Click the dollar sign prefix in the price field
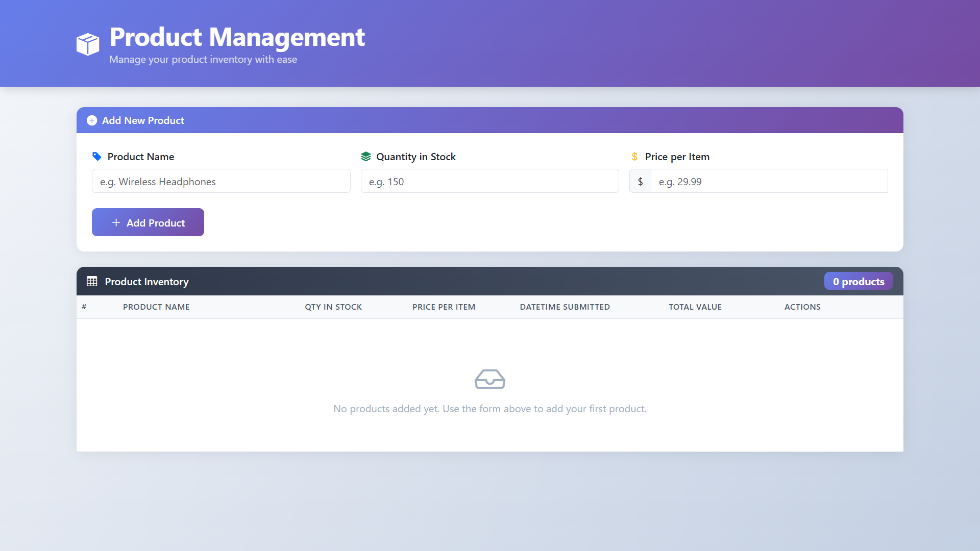This screenshot has height=551, width=980. [x=641, y=181]
